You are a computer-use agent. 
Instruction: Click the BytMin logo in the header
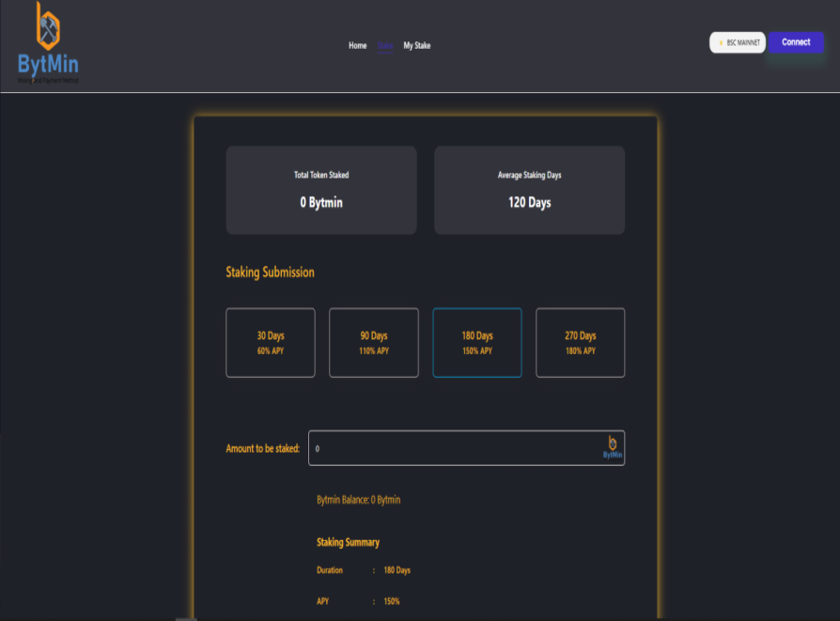(x=48, y=44)
